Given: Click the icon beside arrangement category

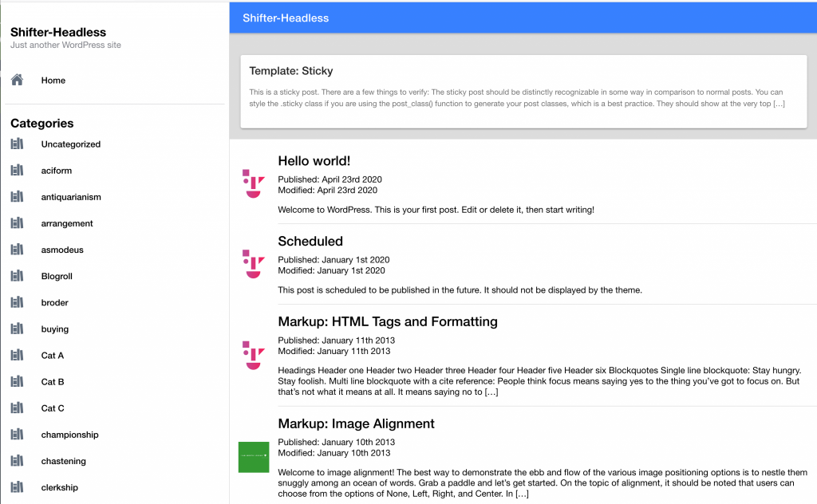Looking at the screenshot, I should (18, 222).
